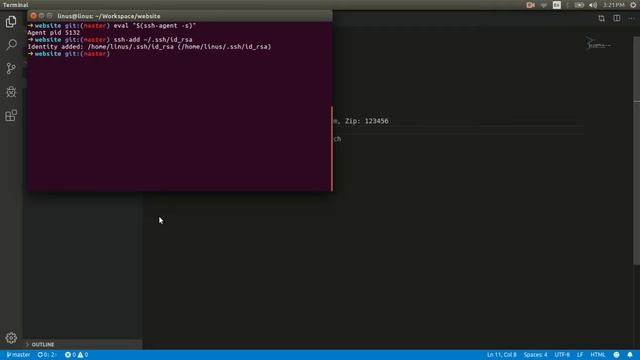Open the Explorer view in the activity bar

[x=11, y=21]
